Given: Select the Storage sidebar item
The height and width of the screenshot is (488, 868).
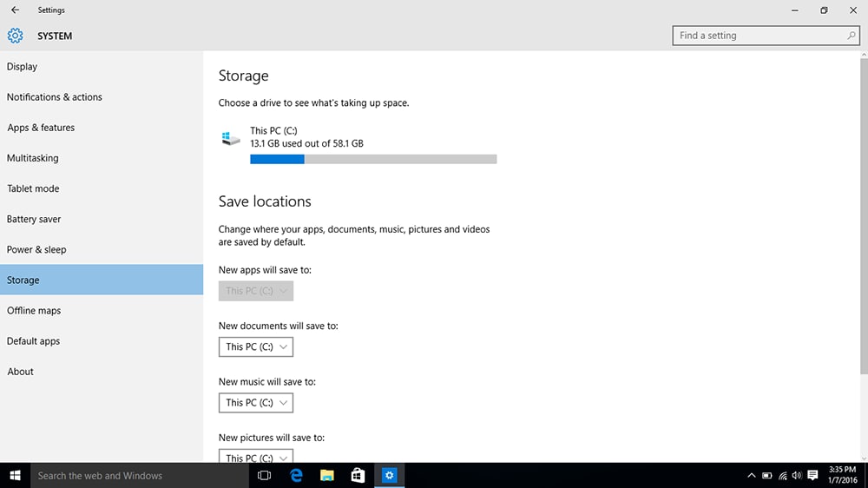Looking at the screenshot, I should (102, 280).
